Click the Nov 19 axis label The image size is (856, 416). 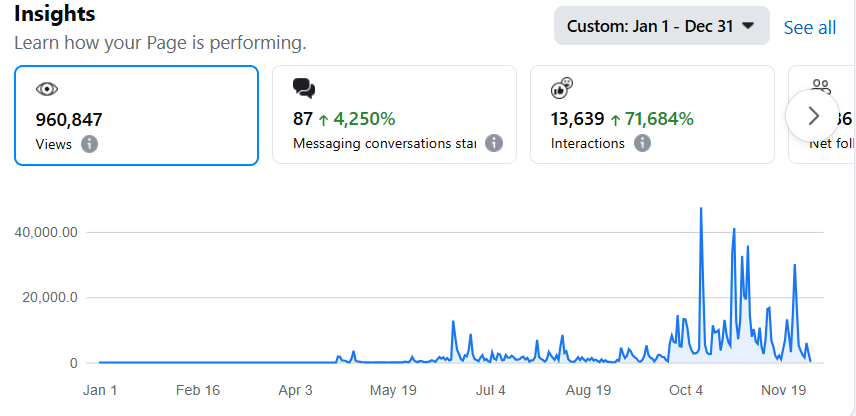(784, 390)
